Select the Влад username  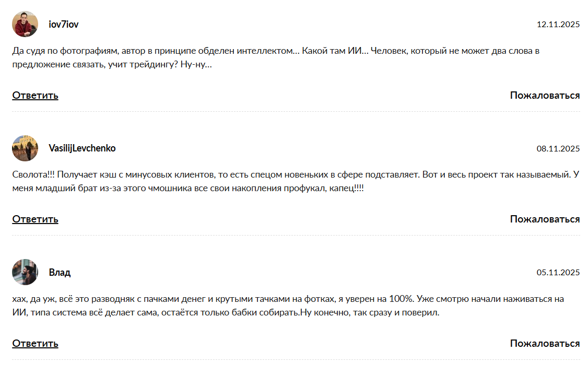click(60, 272)
